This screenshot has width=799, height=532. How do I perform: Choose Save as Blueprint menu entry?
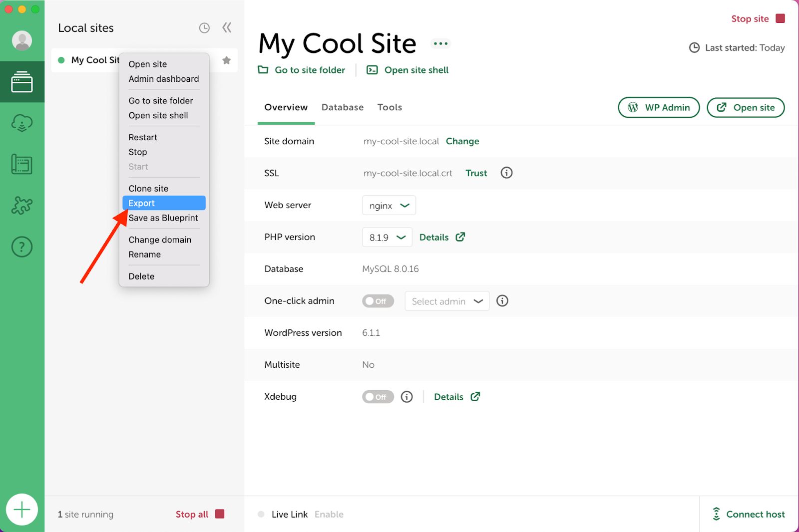point(163,218)
